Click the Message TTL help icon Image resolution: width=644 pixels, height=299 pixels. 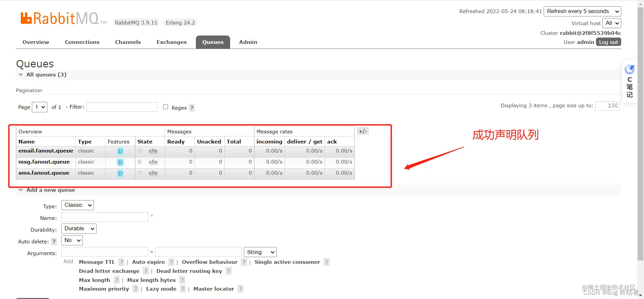pyautogui.click(x=121, y=262)
